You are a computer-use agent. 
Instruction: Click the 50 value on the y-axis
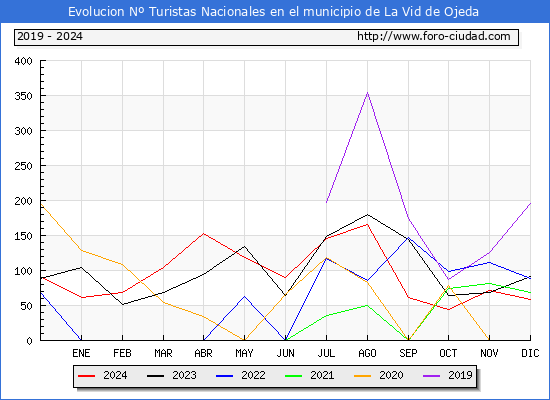coord(26,306)
